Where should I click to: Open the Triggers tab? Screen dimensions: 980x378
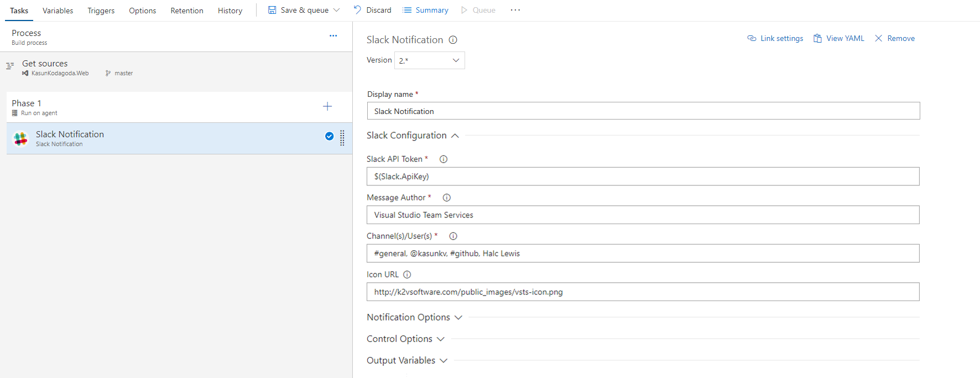(x=101, y=11)
